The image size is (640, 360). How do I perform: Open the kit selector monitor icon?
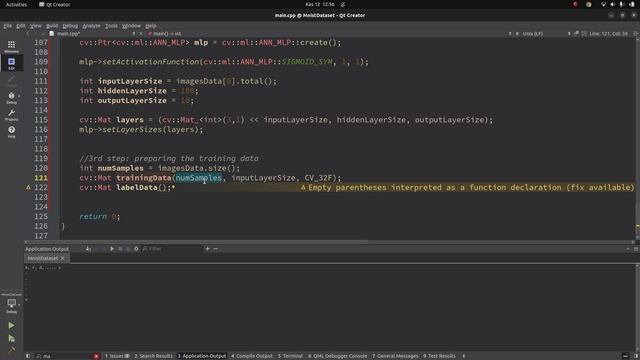pyautogui.click(x=11, y=304)
